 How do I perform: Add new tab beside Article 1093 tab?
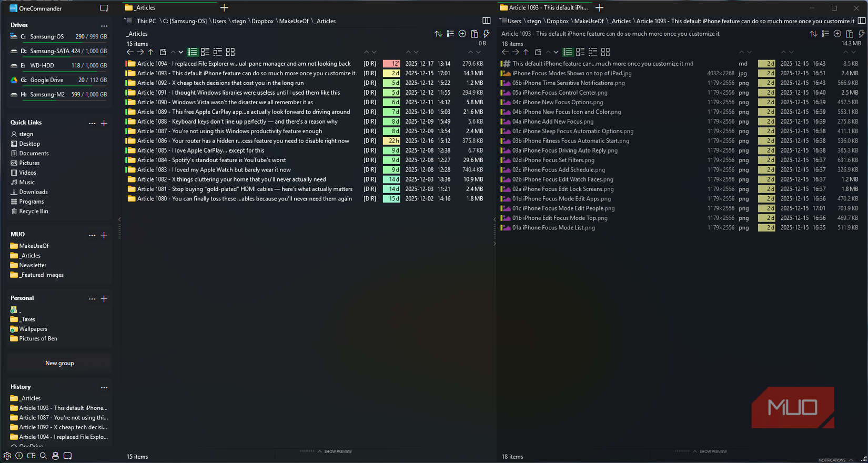point(599,7)
